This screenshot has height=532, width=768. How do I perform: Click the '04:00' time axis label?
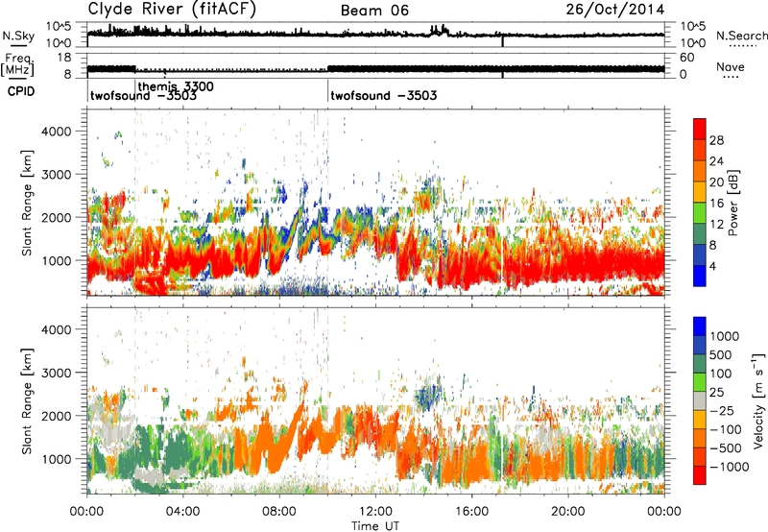coord(182,512)
